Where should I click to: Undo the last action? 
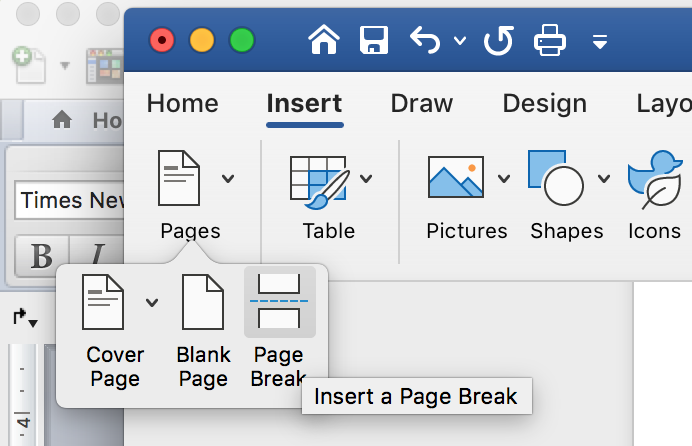pos(425,40)
